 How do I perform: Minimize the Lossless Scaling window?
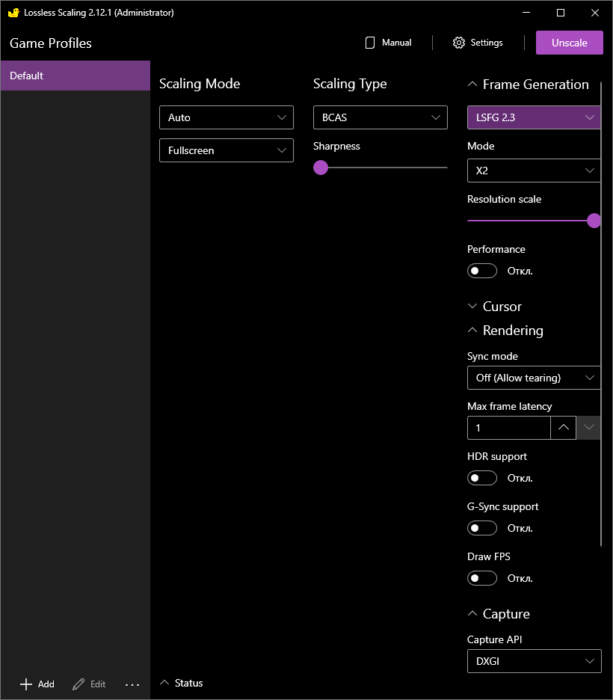click(526, 13)
